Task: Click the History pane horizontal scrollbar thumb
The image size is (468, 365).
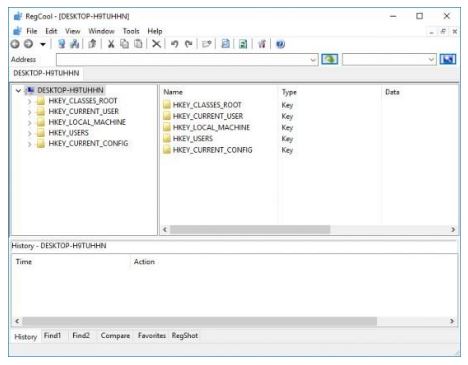Action: [200, 321]
